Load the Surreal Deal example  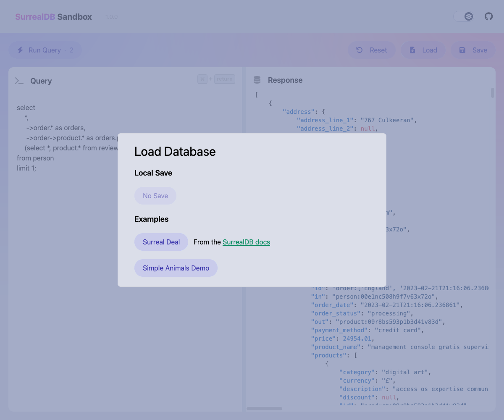[161, 242]
